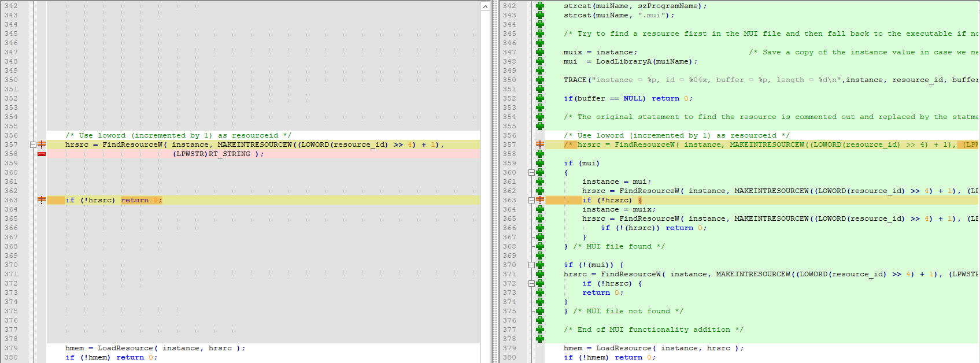
Task: Click the green added marker on right line 345
Action: pos(540,34)
